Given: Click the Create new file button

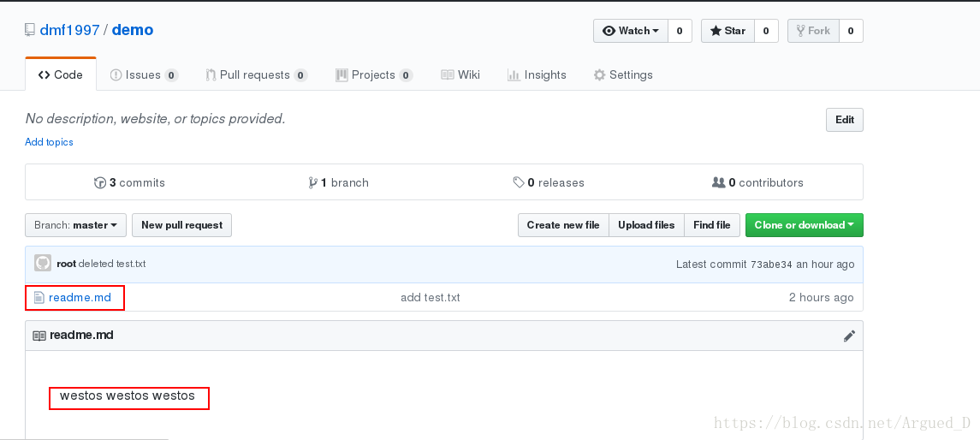Looking at the screenshot, I should pos(563,225).
